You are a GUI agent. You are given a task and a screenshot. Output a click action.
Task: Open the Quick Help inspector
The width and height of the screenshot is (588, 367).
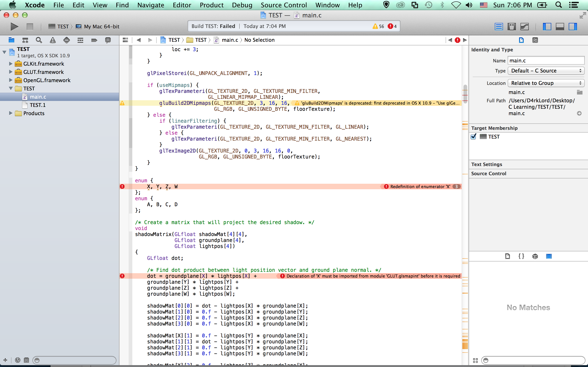[x=535, y=40]
